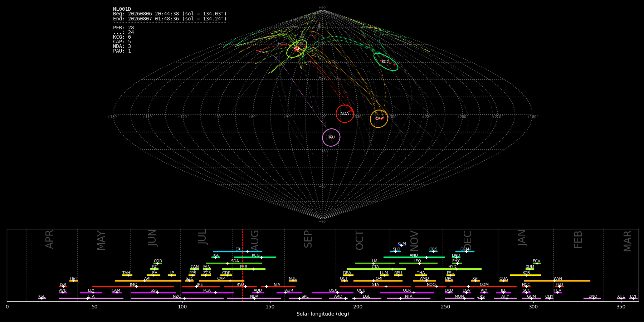Select the KCG radiant ellipse marker
The height and width of the screenshot is (322, 644).
click(x=386, y=62)
